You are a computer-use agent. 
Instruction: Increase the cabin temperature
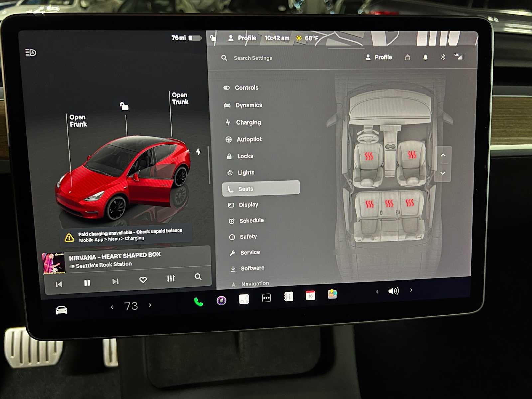tap(150, 305)
